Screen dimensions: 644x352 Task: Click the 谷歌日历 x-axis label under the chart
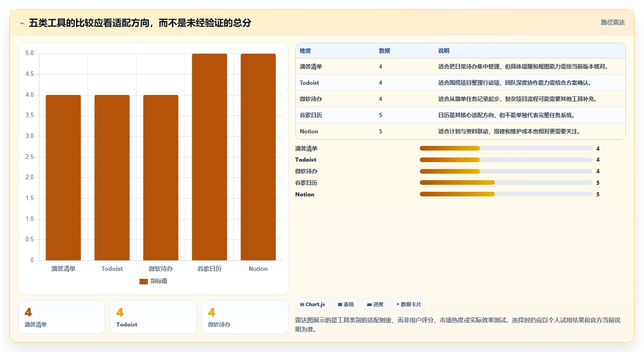(x=209, y=269)
